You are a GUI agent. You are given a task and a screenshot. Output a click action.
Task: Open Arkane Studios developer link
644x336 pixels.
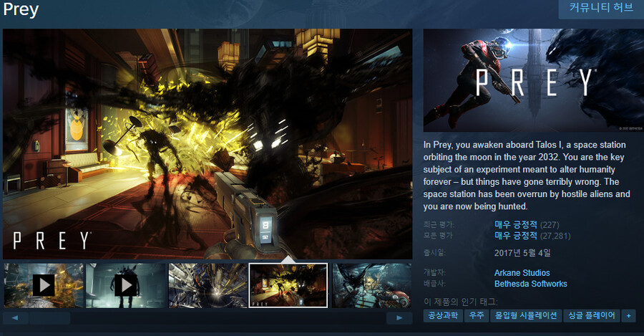click(522, 273)
